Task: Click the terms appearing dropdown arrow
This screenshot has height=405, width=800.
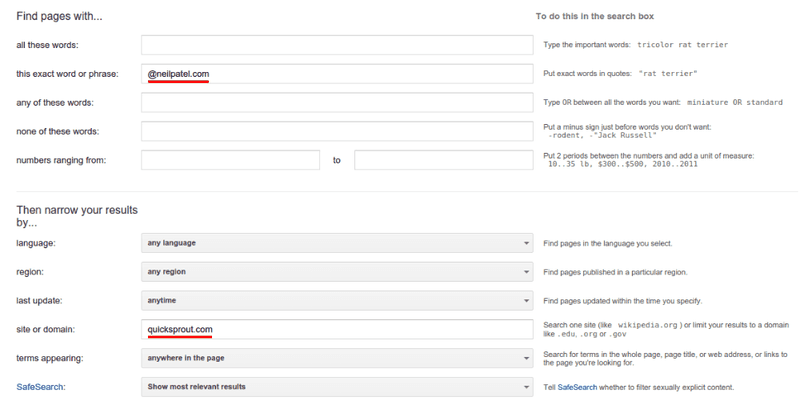Action: click(526, 358)
